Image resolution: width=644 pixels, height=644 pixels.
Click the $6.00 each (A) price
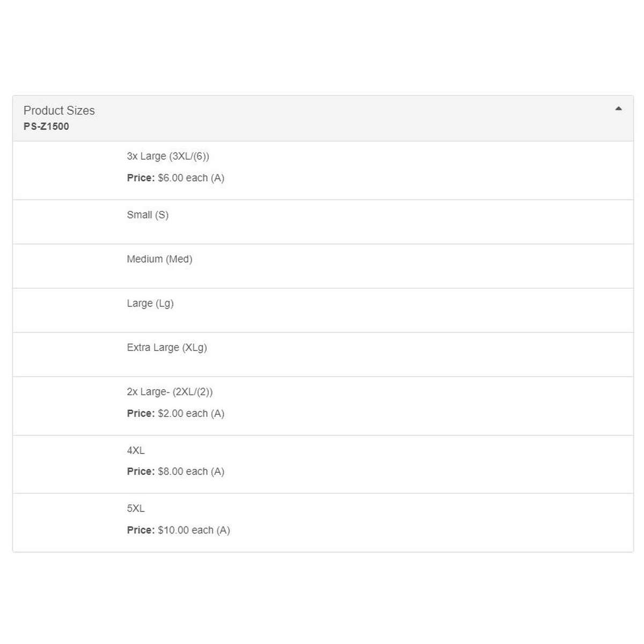191,178
